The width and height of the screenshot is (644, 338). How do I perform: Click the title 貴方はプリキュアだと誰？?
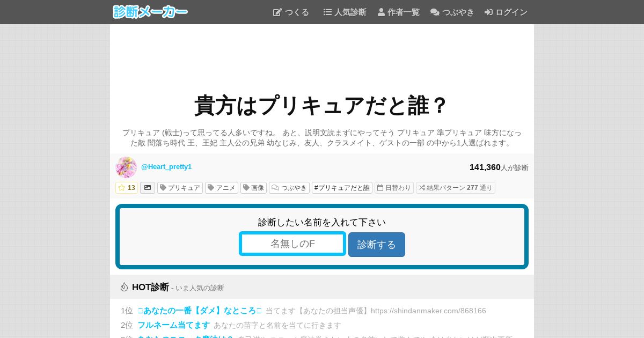point(322,106)
